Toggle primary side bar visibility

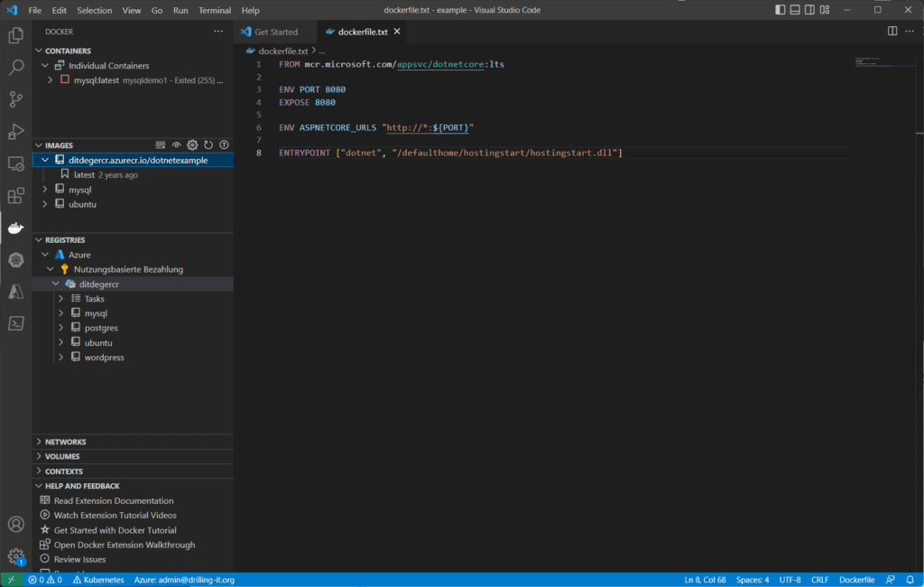point(780,10)
